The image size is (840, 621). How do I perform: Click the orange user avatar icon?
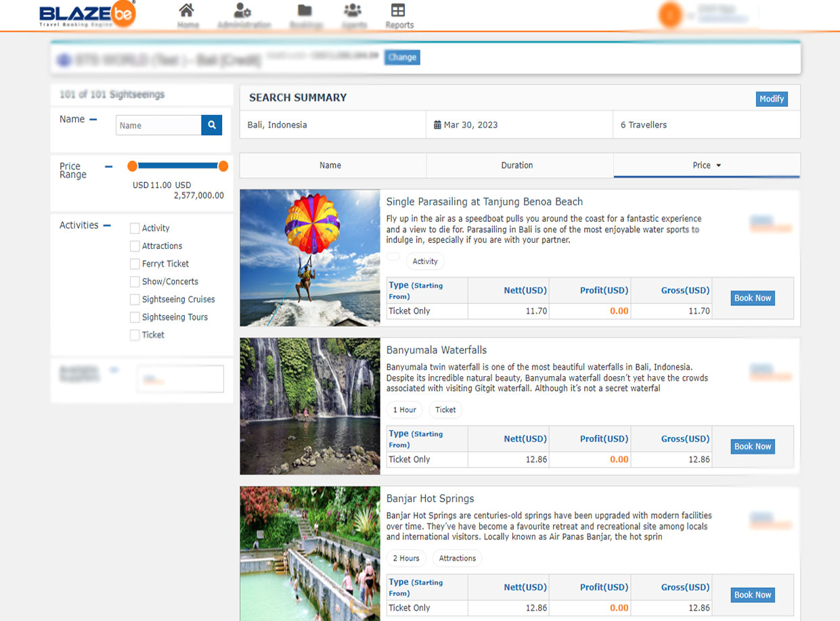[669, 15]
